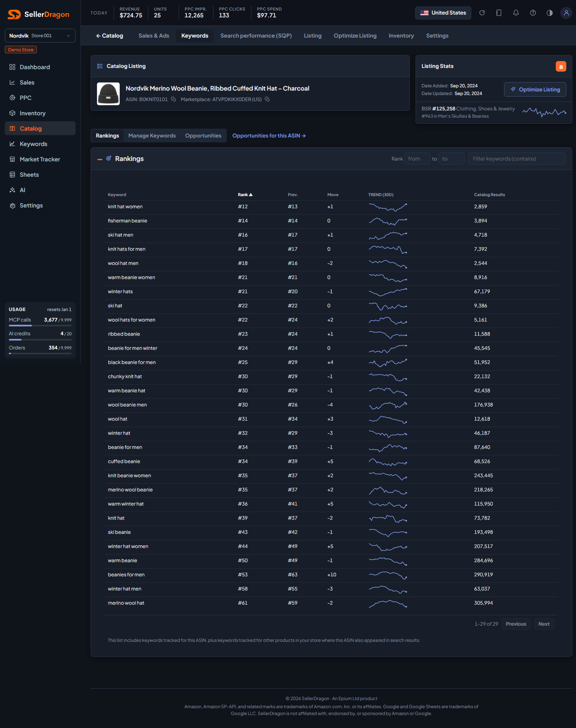Click the Demo Store badge
This screenshot has height=728, width=576.
tap(21, 50)
